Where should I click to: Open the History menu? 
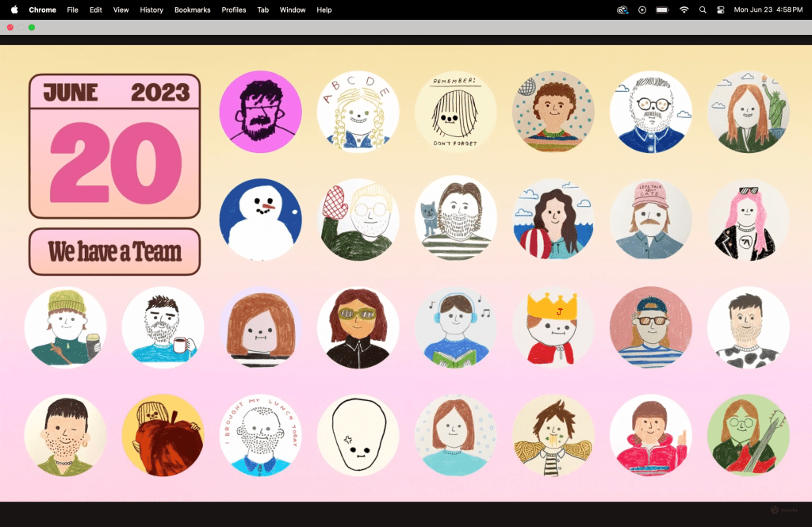point(151,10)
